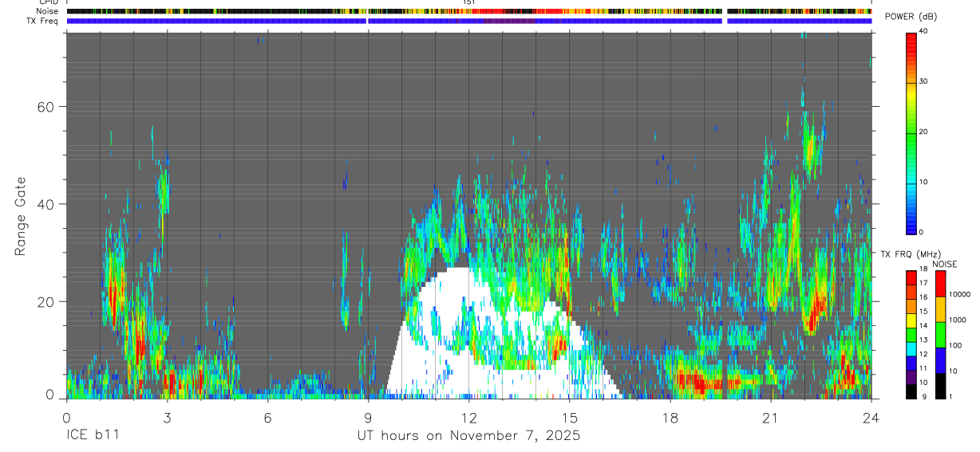This screenshot has width=980, height=452.
Task: Click the 40 label on power colorbar
Action: (x=923, y=31)
